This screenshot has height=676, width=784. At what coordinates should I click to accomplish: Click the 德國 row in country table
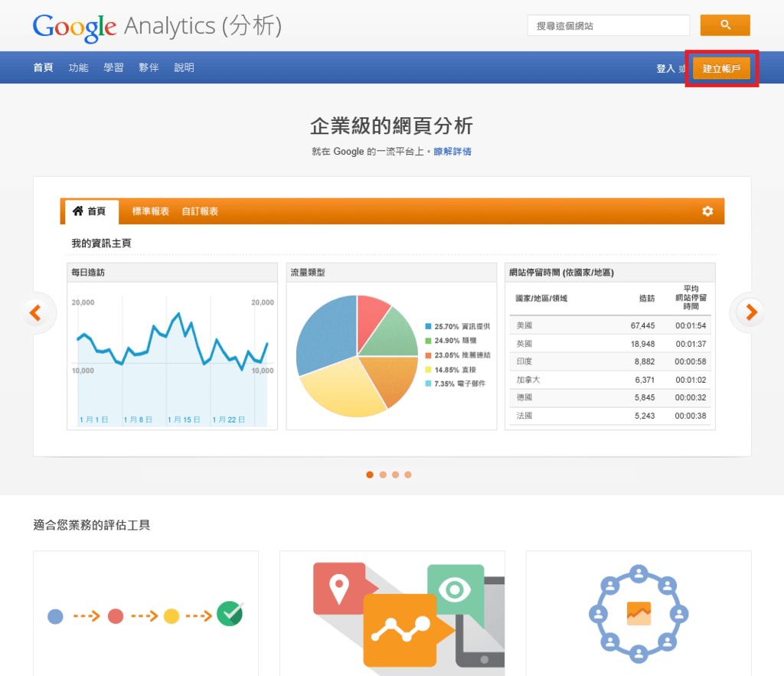pyautogui.click(x=610, y=397)
